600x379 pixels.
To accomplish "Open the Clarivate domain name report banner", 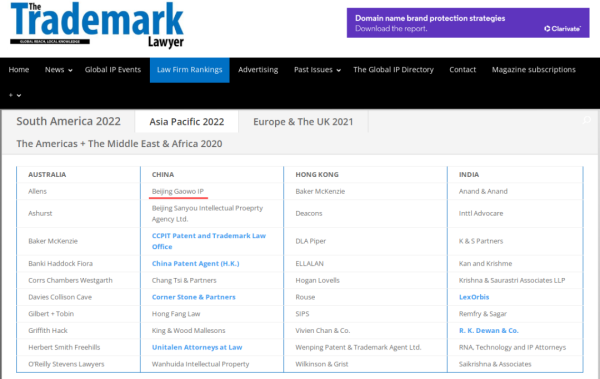I will 468,23.
